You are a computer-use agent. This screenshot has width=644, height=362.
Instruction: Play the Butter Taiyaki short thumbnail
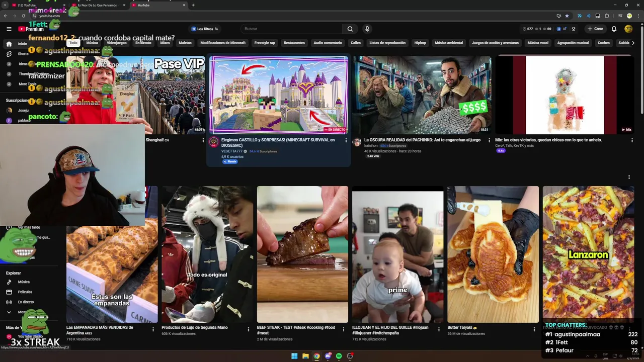pyautogui.click(x=493, y=254)
